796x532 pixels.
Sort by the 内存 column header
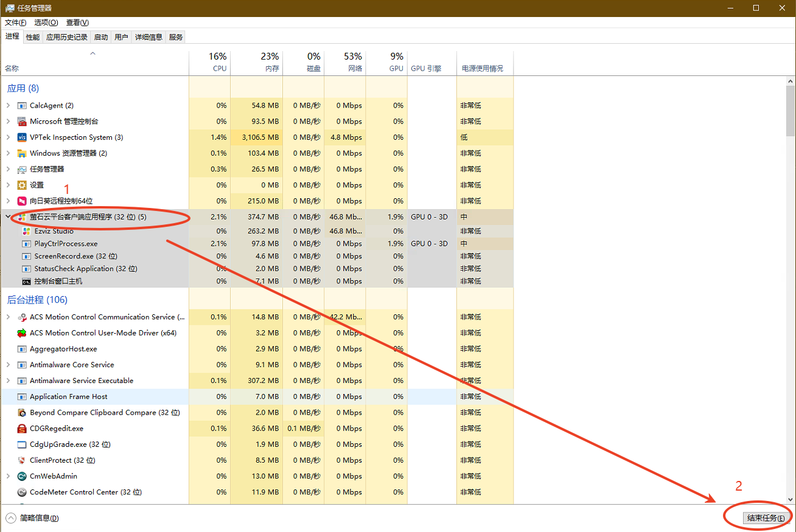tap(257, 62)
